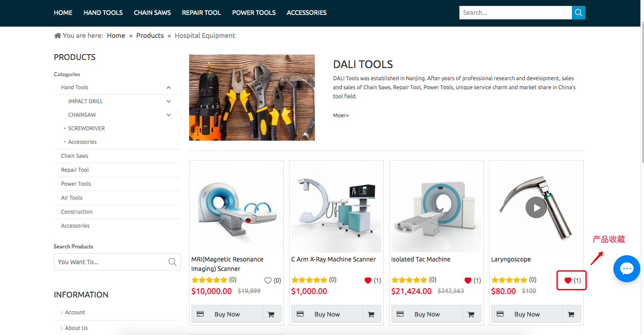Open the blue live chat bubble

point(626,269)
